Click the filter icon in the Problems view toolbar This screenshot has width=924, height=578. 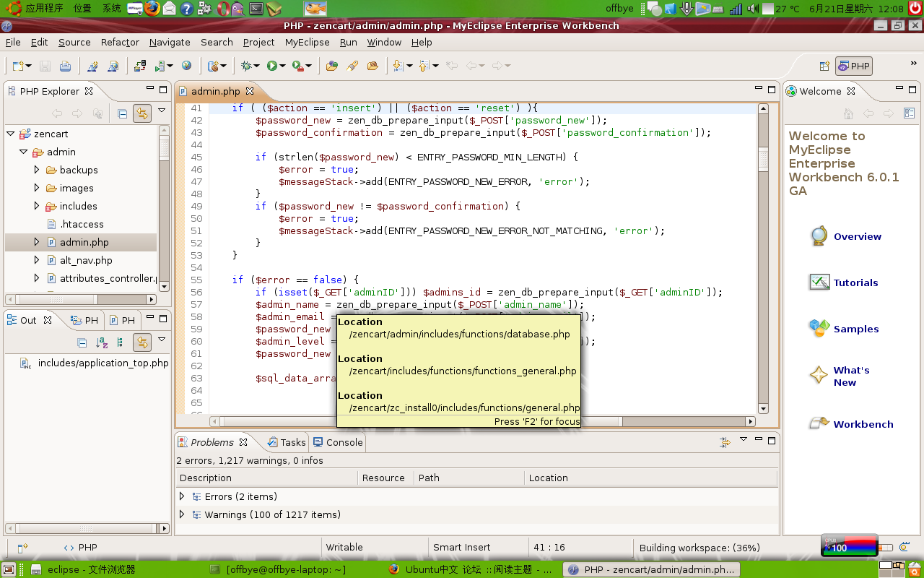[724, 442]
